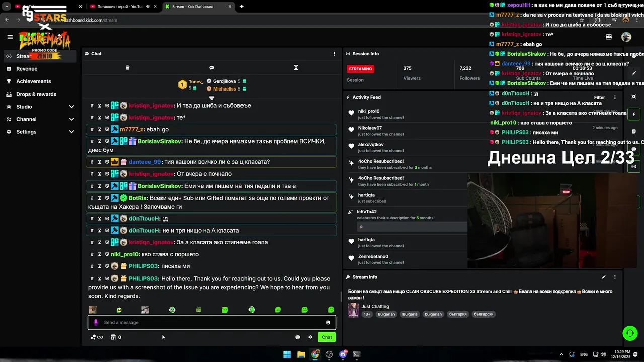Click niki_pro10 follow entry in Activity Feed
This screenshot has height=362, width=644.
coord(408,114)
